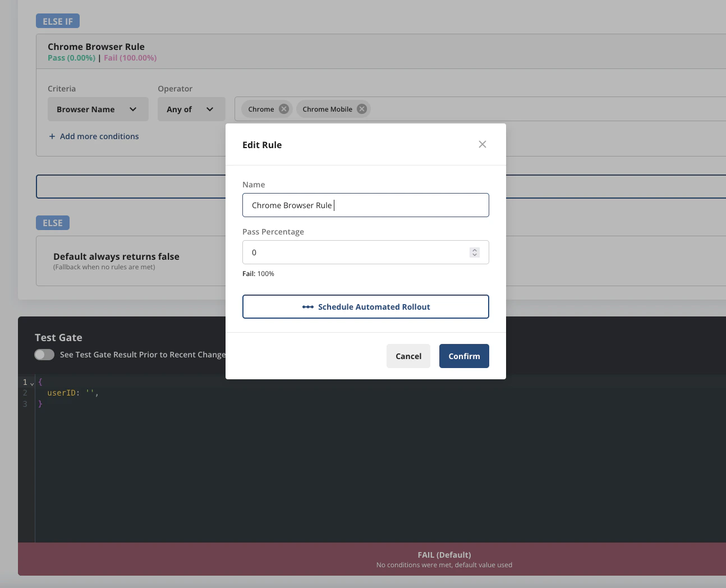Remove the Chrome Mobile tag
726x588 pixels.
[x=362, y=109]
